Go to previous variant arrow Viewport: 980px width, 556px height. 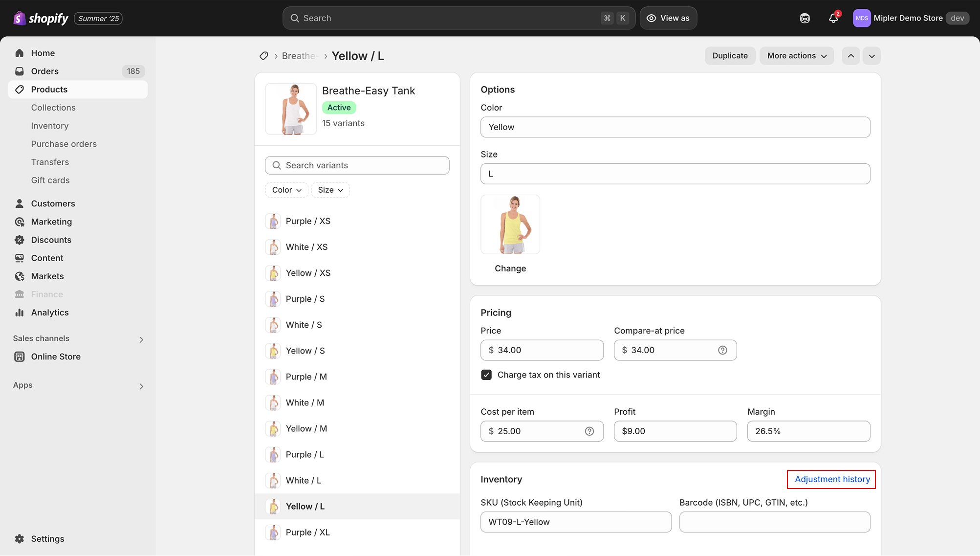click(x=851, y=56)
